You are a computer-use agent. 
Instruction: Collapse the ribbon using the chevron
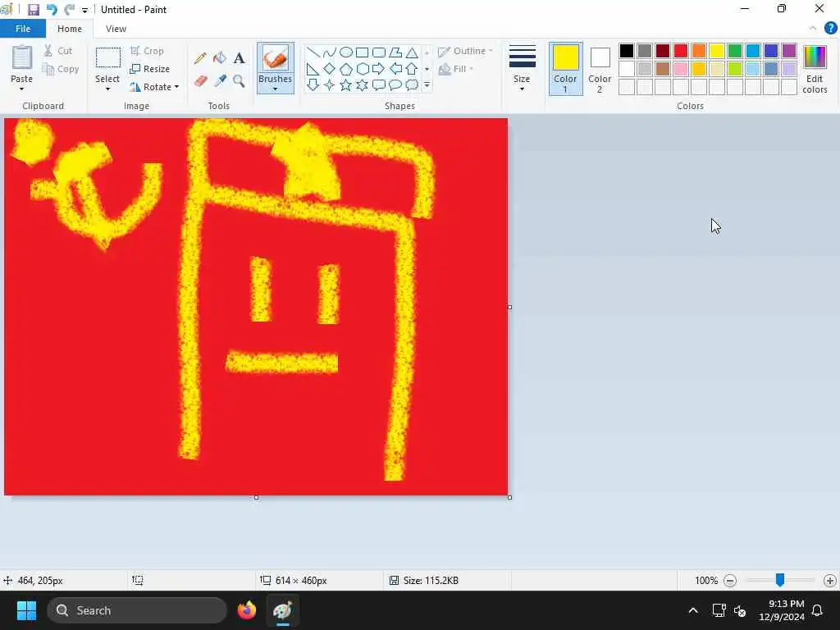(x=813, y=29)
